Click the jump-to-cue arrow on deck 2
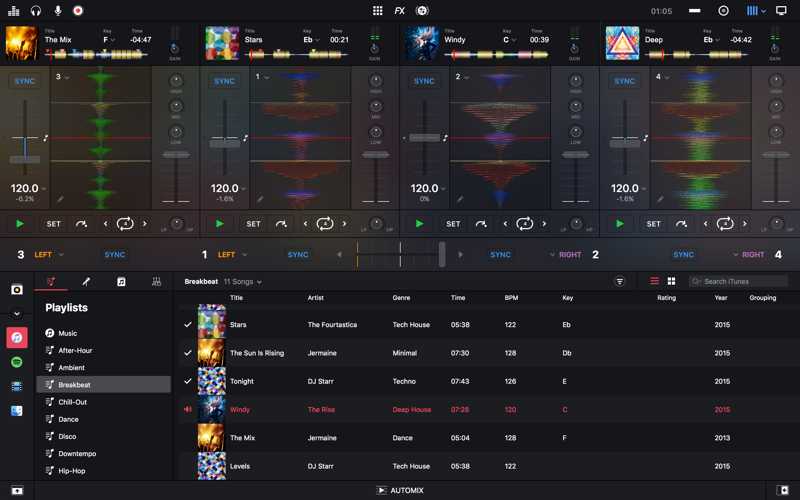The width and height of the screenshot is (800, 500). 481,223
